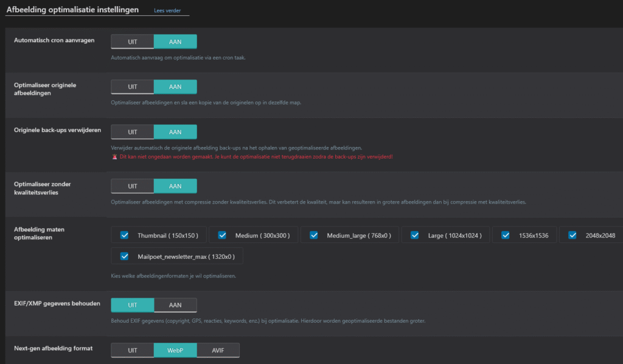Screen dimensions: 623x364
Task: Deselect the Large (1024x1024) checkbox
Action: (414, 235)
